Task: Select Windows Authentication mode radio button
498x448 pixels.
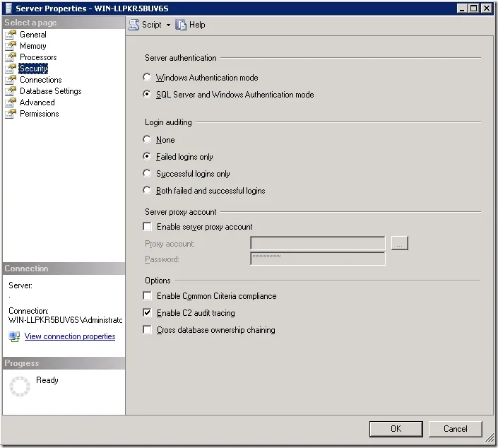Action: point(147,77)
